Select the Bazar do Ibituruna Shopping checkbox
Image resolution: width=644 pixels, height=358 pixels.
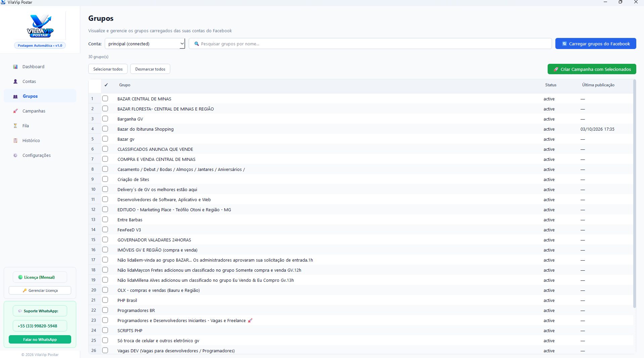pos(105,129)
